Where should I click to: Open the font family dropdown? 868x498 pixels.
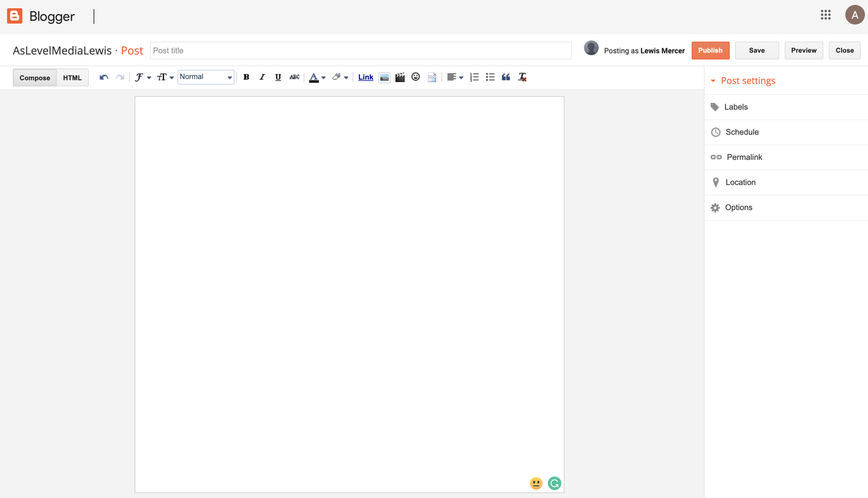tap(142, 77)
